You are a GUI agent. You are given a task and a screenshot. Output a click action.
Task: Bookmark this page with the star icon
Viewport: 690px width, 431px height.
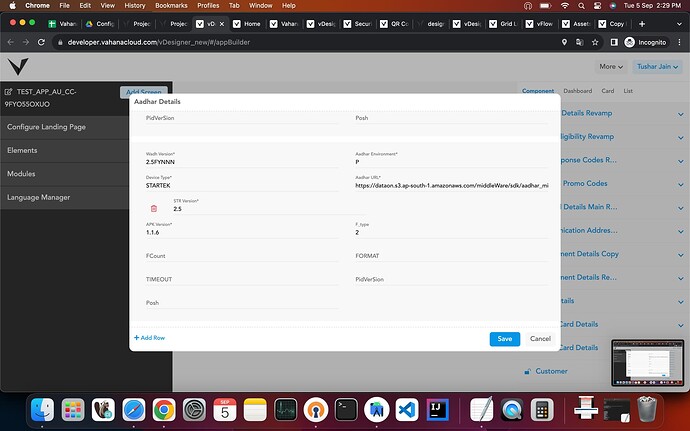(x=595, y=42)
